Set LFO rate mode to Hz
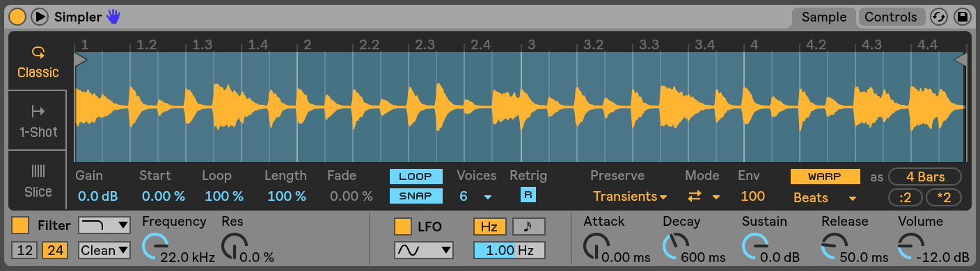 490,227
